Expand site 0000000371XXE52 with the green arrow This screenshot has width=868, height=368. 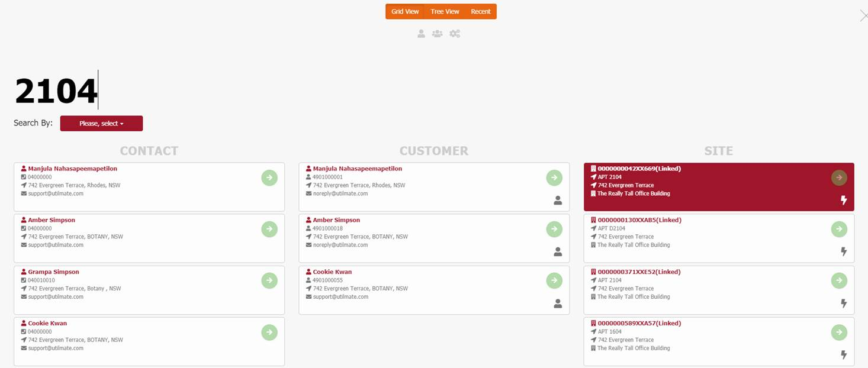tap(839, 280)
